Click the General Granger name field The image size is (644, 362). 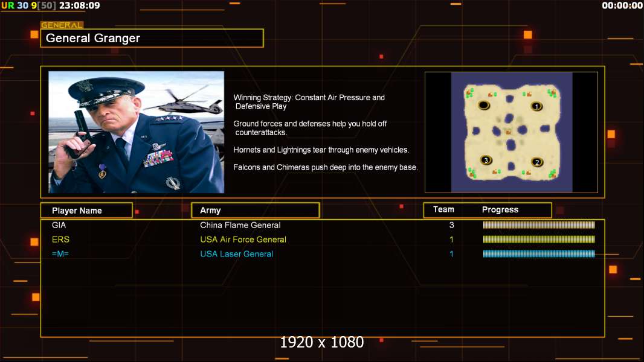[152, 38]
